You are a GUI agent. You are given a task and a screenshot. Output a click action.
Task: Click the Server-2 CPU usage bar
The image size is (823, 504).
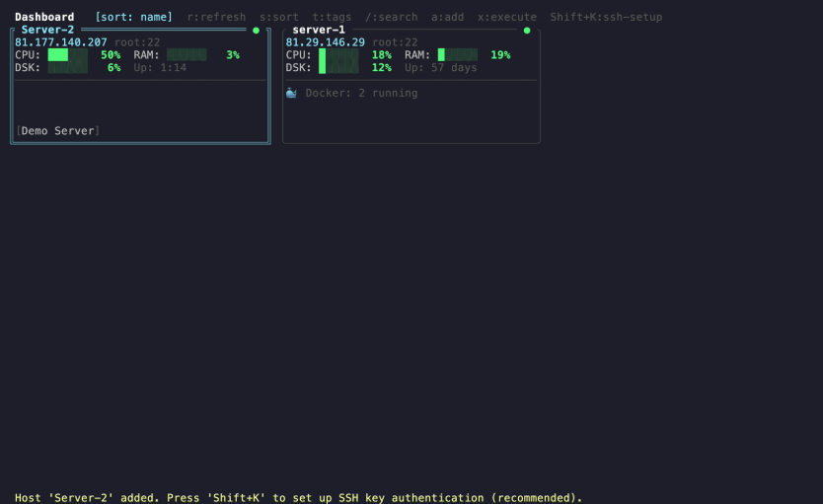[x=67, y=55]
